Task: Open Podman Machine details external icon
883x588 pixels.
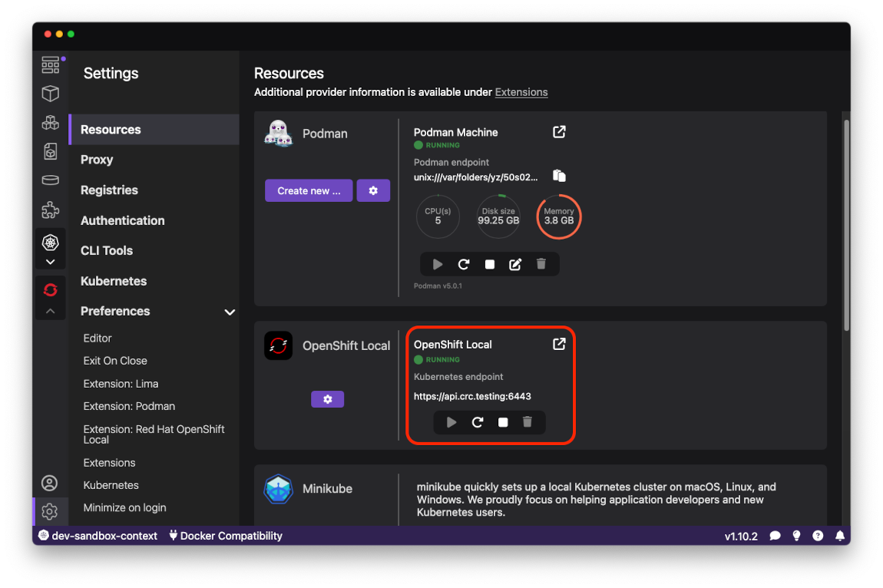Action: click(559, 132)
